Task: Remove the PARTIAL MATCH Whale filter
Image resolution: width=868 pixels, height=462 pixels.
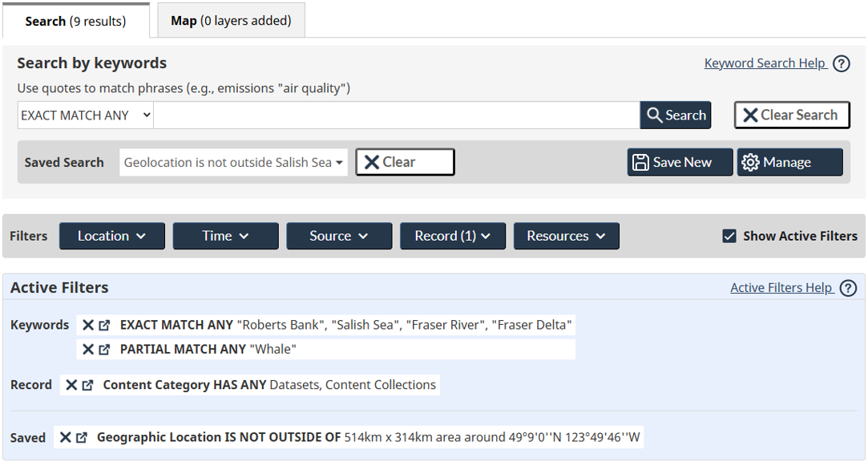Action: [90, 349]
